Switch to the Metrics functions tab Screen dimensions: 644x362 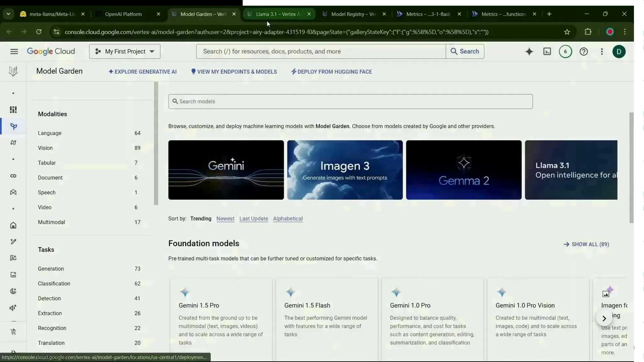tap(504, 14)
